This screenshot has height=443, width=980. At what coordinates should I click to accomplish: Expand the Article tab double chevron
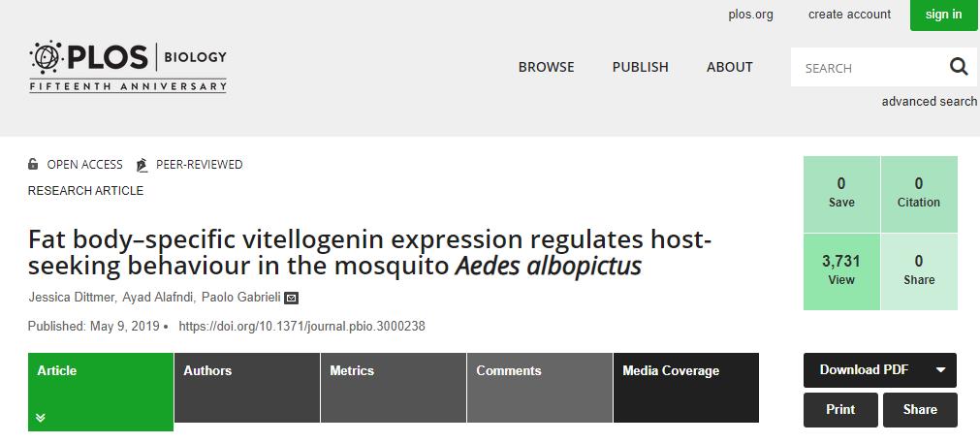[41, 418]
